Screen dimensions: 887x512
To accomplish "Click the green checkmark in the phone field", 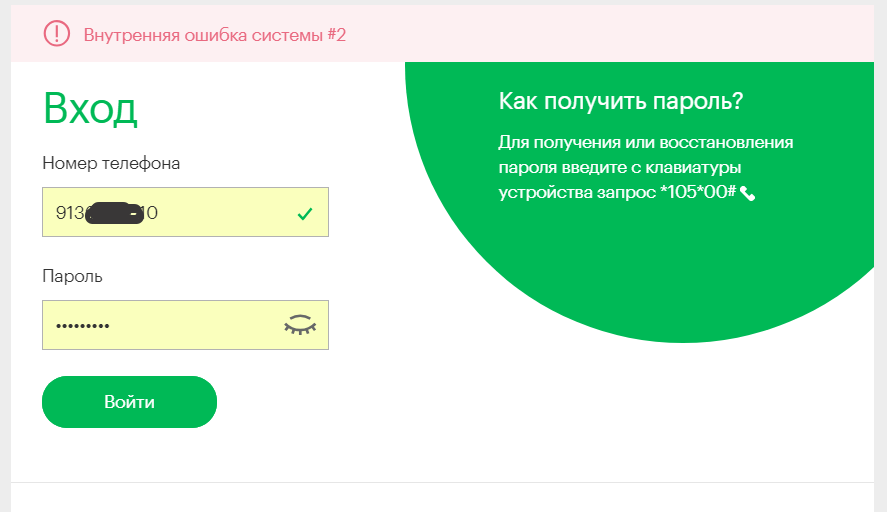I will click(x=305, y=213).
